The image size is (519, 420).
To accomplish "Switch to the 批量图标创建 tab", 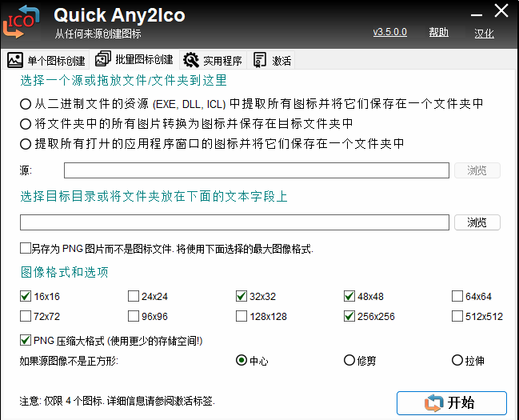I will tap(134, 60).
